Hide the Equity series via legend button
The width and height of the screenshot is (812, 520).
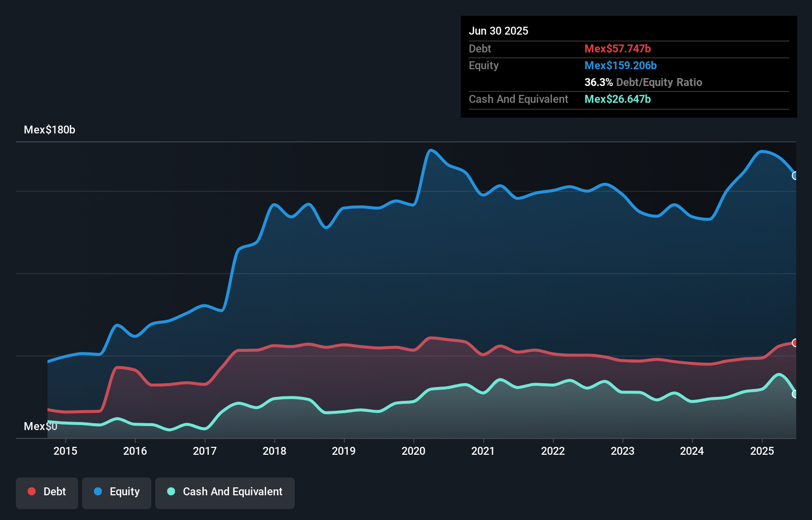(117, 492)
